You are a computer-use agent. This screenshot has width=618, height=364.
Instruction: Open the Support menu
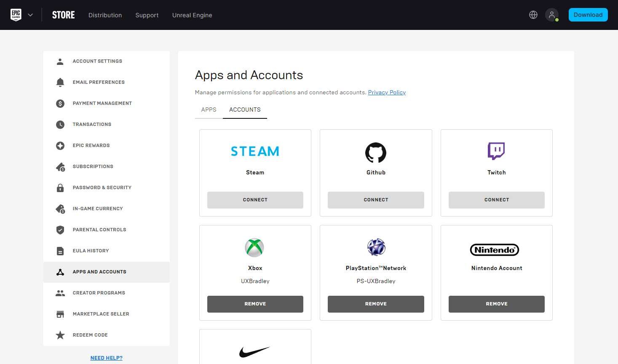click(x=147, y=15)
